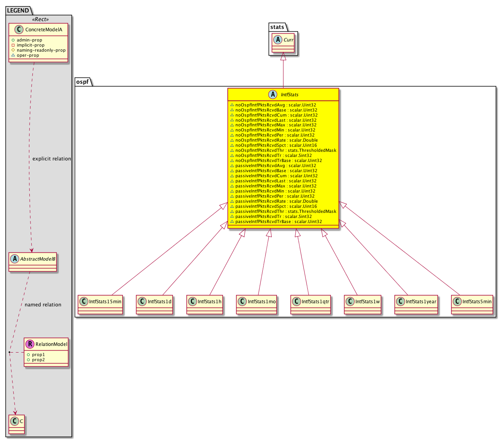This screenshot has height=441, width=504.
Task: Select the IntfStats1w class name
Action: click(367, 301)
